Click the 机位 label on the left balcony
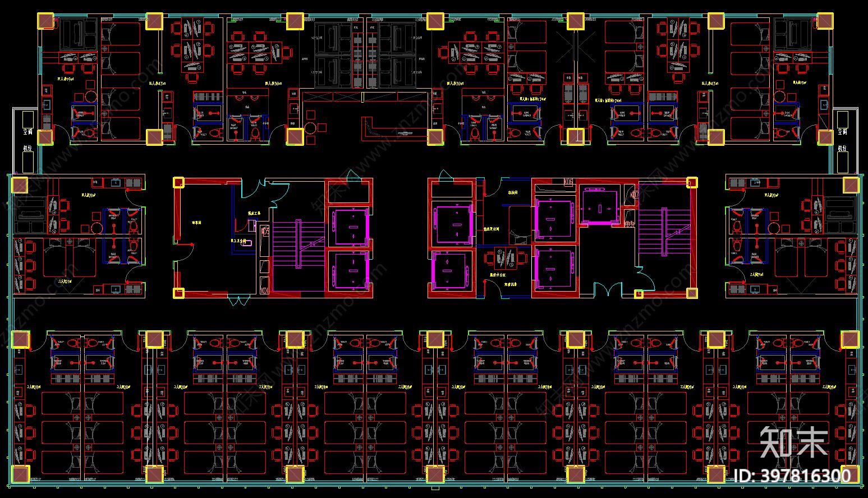 28,148
